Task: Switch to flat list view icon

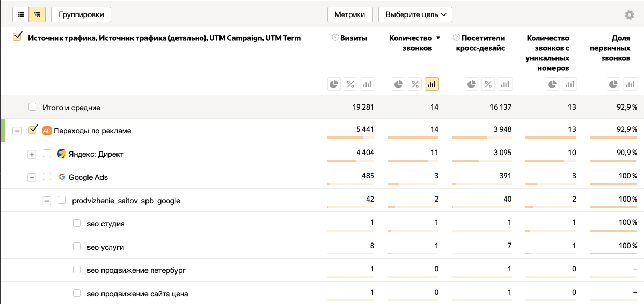Action: 21,14
